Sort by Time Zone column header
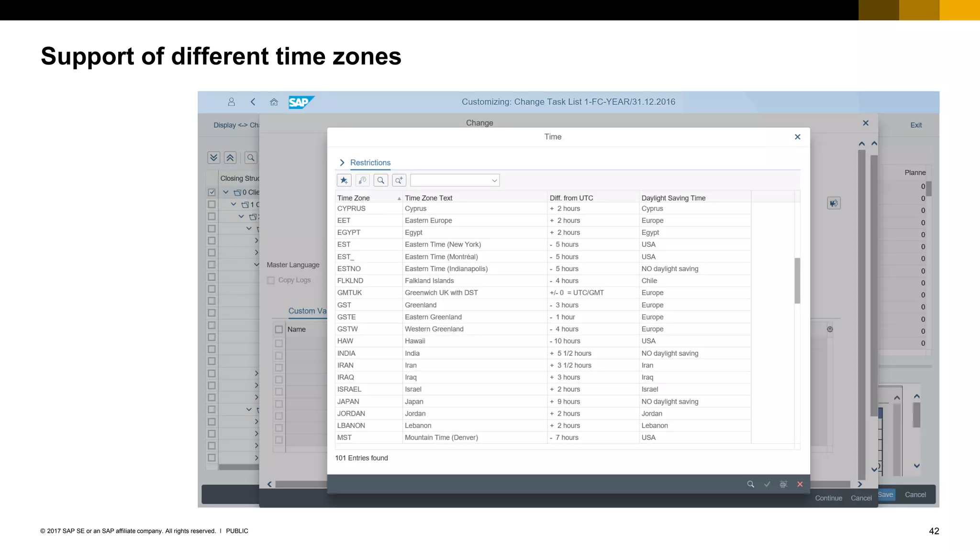The height and width of the screenshot is (551, 980). [354, 198]
